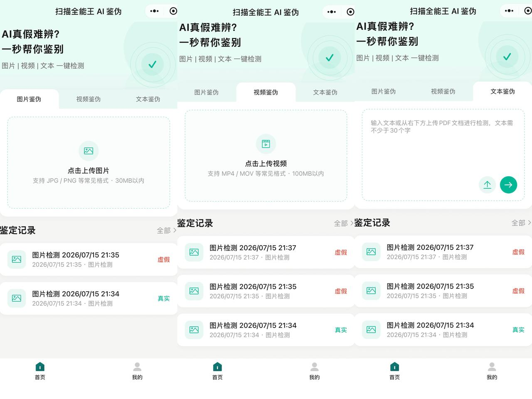The height and width of the screenshot is (399, 532).
Task: Open record 21:35 in the right screen
Action: point(443,291)
